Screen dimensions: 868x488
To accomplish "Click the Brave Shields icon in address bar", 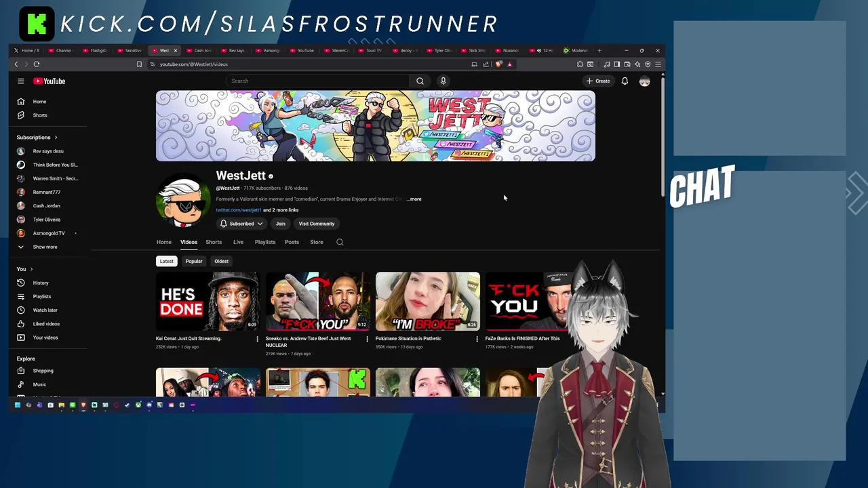I will click(499, 64).
